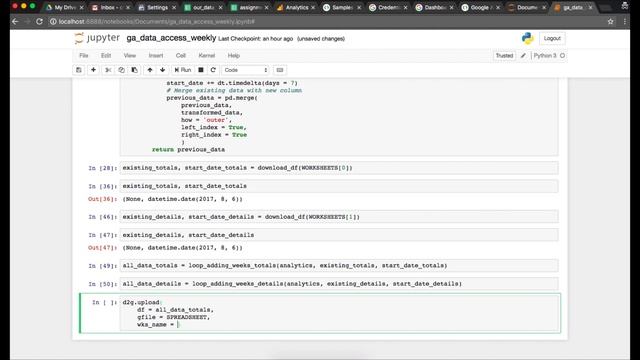Click inside the active d2g.upload cell
The height and width of the screenshot is (360, 640).
(339, 313)
